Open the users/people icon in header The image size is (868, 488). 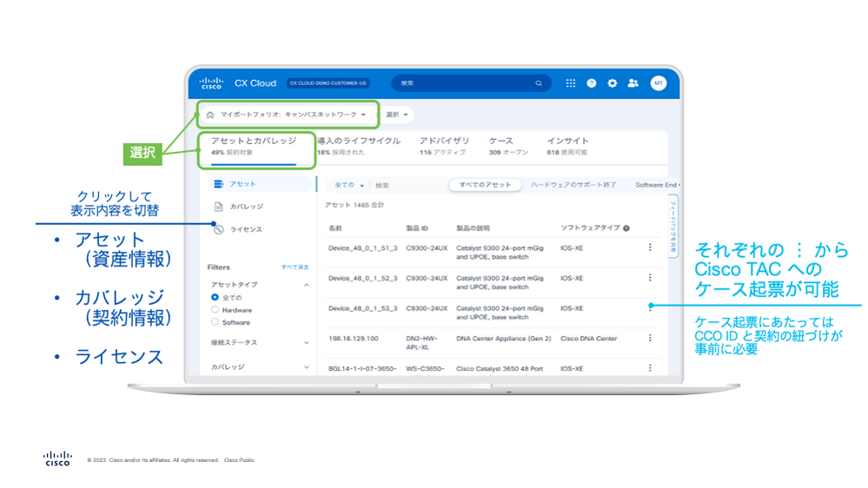[x=633, y=83]
